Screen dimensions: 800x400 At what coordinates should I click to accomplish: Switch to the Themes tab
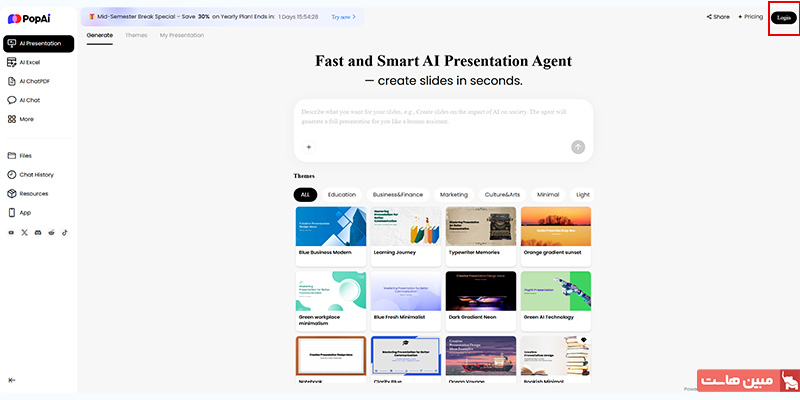click(x=136, y=35)
